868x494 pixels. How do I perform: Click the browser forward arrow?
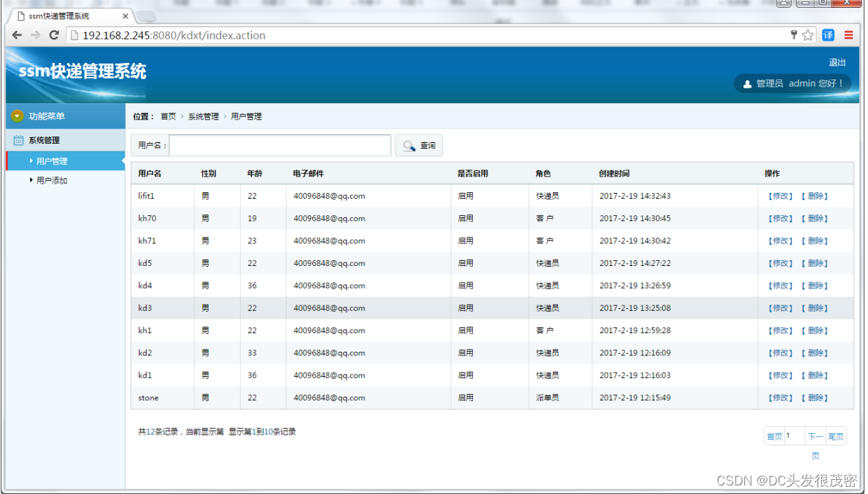(x=36, y=35)
